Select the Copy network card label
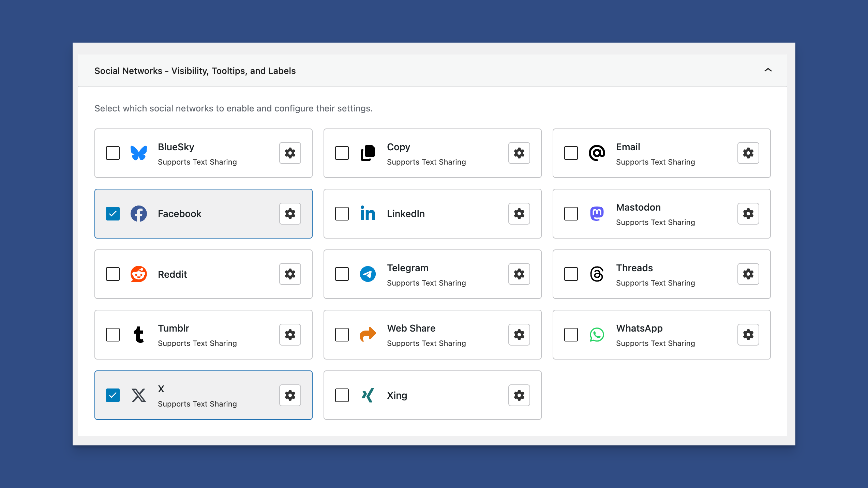The height and width of the screenshot is (488, 868). [x=398, y=147]
